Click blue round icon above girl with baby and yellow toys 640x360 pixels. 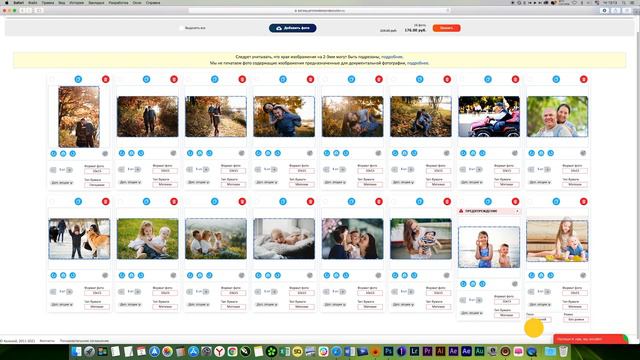click(x=556, y=201)
